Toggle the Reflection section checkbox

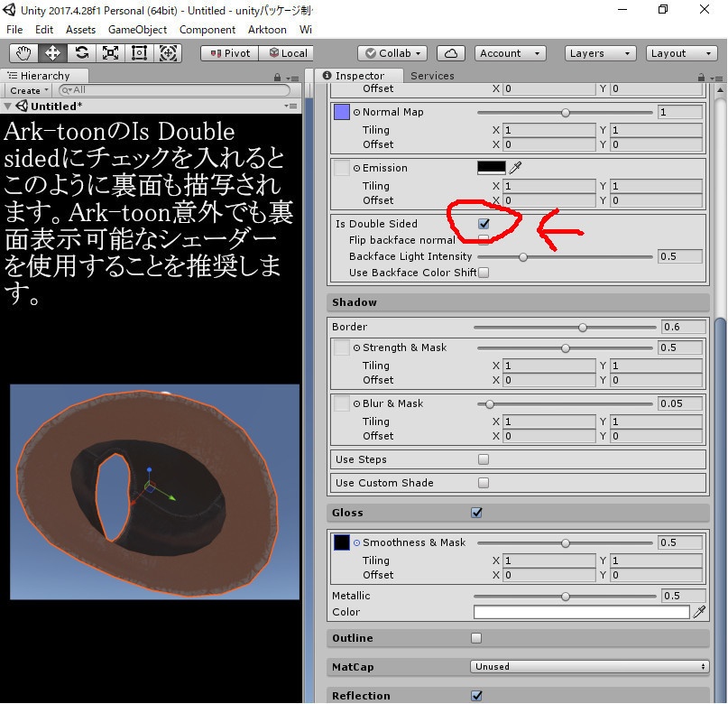(476, 696)
